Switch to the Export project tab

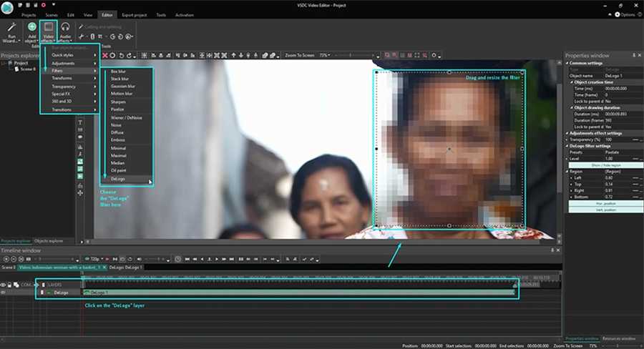point(135,14)
